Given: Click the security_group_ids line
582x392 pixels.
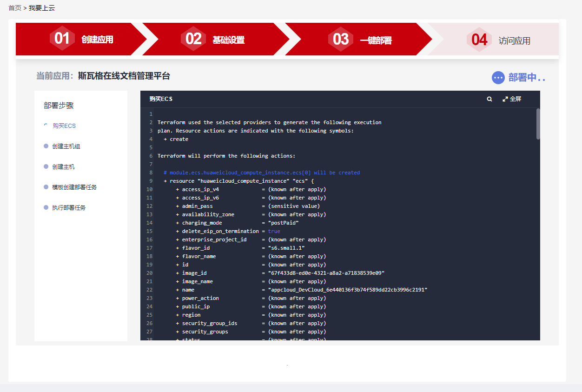Looking at the screenshot, I should point(251,323).
